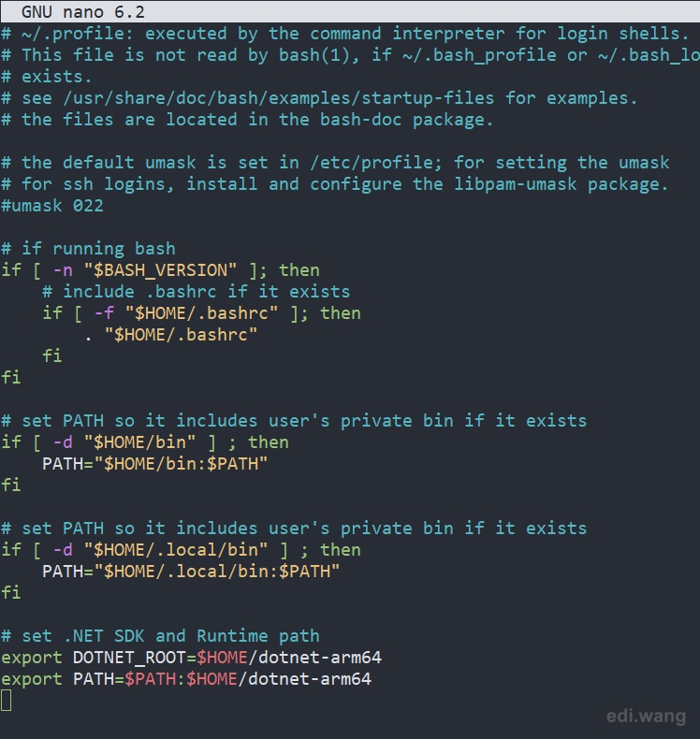Click the '# exists.' comment line

click(x=47, y=77)
